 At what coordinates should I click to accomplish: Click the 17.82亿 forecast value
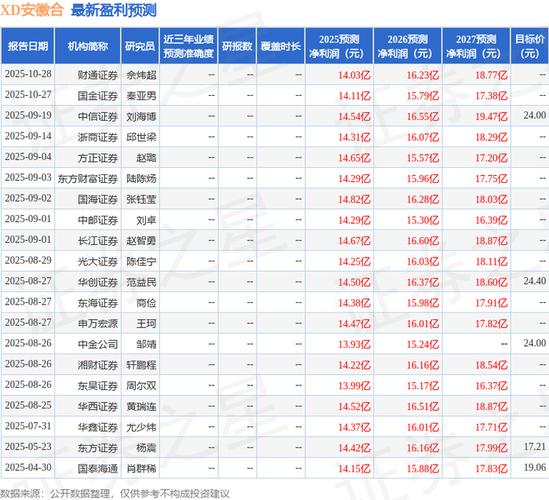(x=491, y=324)
